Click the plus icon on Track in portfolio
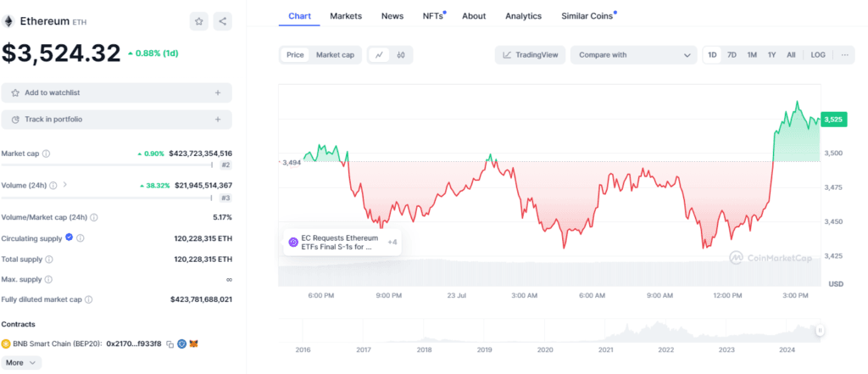868x374 pixels. [218, 119]
